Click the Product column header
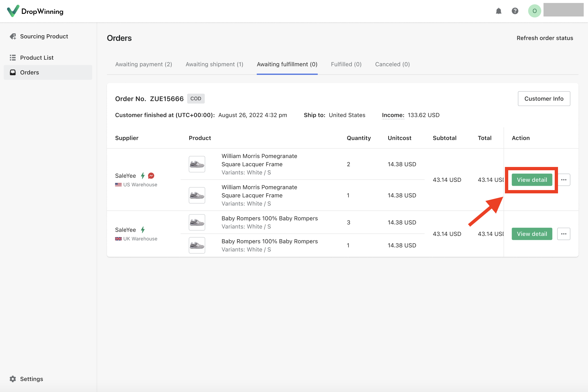This screenshot has height=392, width=588. point(200,138)
